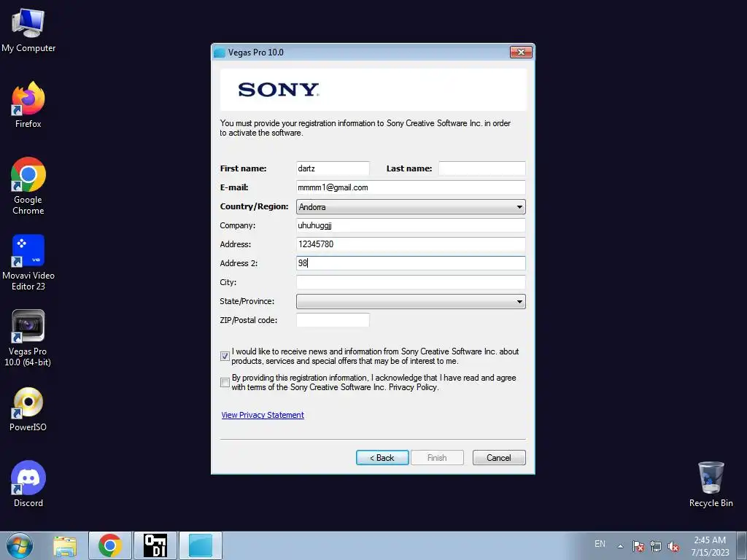The image size is (747, 560).
Task: Click the Vegas Pro title bar icon
Action: pyautogui.click(x=220, y=52)
